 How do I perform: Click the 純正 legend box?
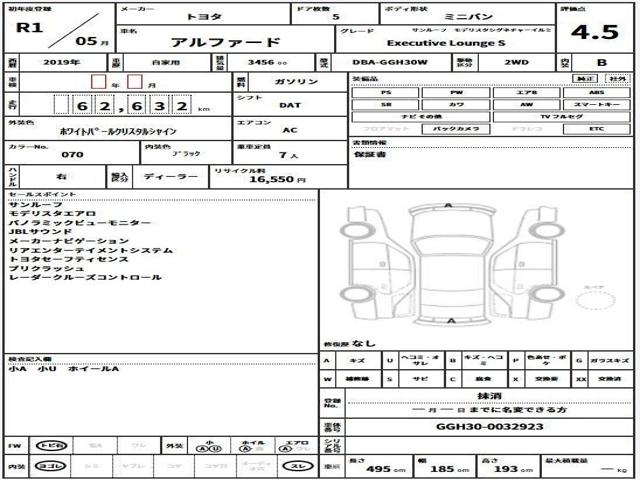[585, 78]
